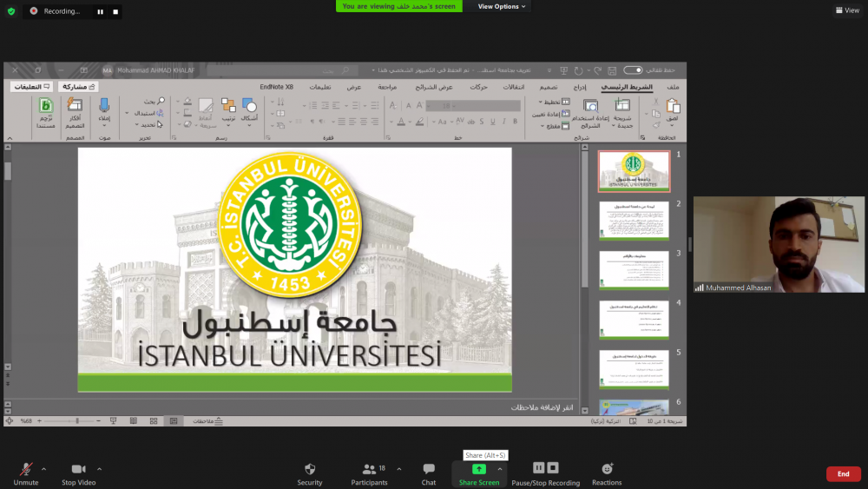Toggle text shadow S button
This screenshot has width=868, height=489.
482,122
